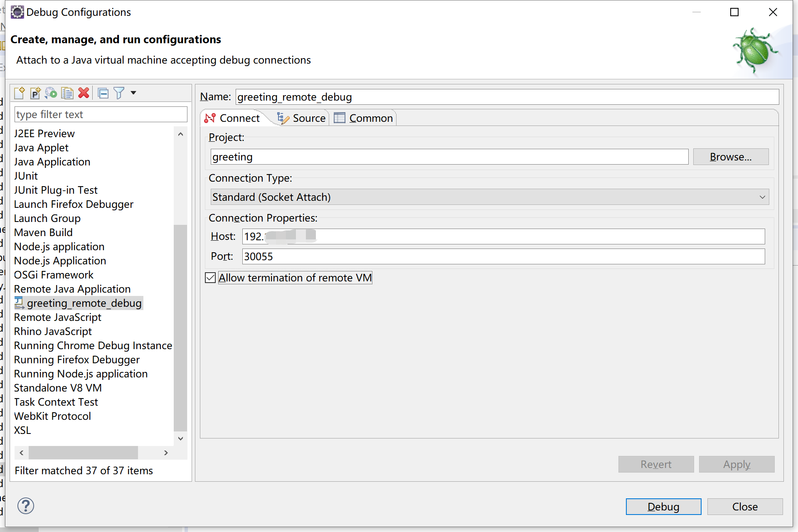Create a new launch configuration prototype

click(35, 93)
